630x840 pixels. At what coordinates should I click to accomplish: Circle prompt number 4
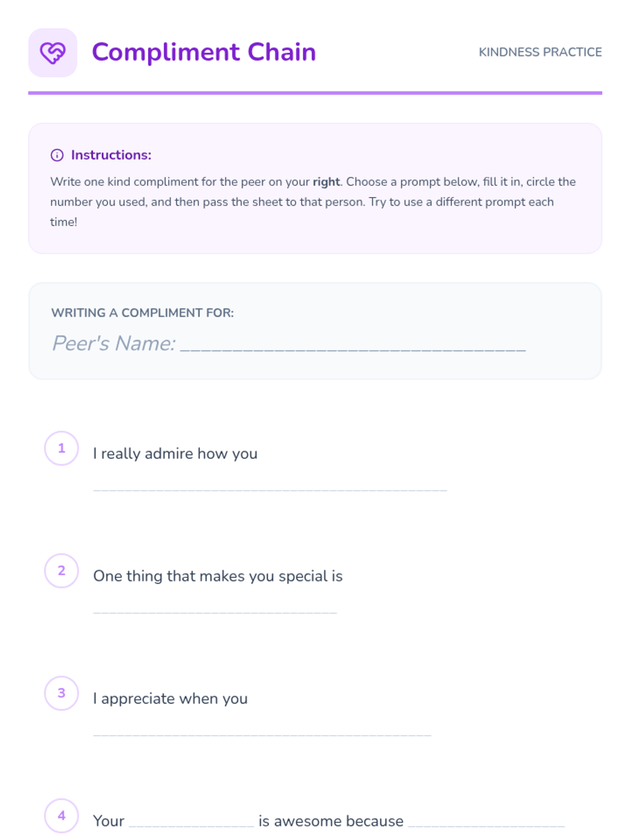[61, 815]
